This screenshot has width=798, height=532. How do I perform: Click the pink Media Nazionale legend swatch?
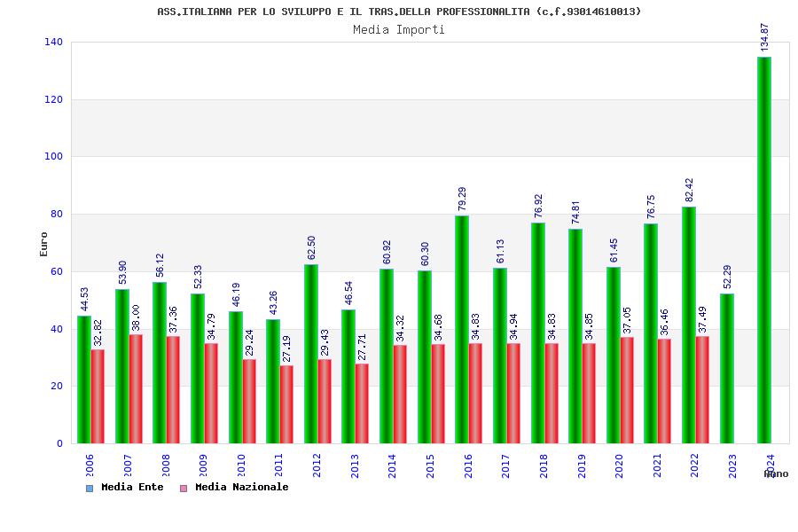point(184,489)
